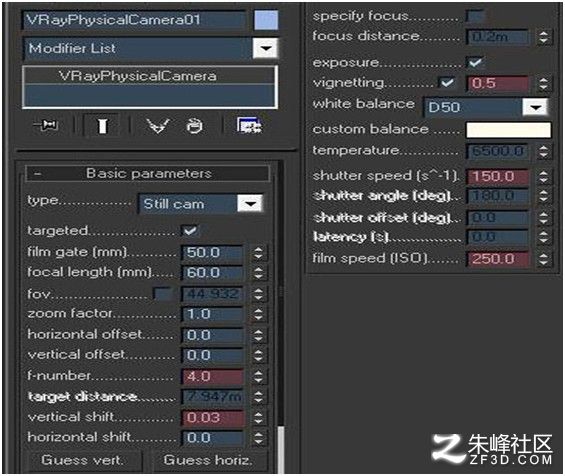The width and height of the screenshot is (565, 476).
Task: Click the vertical shift value field
Action: 212,418
